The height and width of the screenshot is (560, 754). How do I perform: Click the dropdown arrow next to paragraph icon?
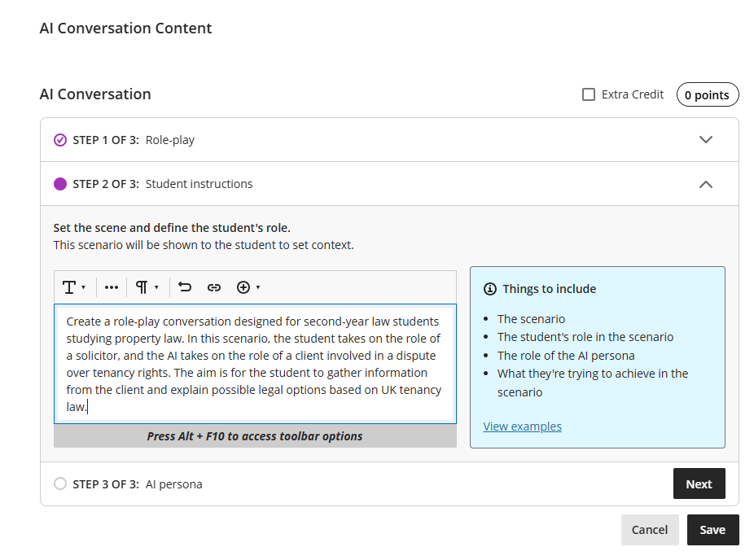(156, 287)
